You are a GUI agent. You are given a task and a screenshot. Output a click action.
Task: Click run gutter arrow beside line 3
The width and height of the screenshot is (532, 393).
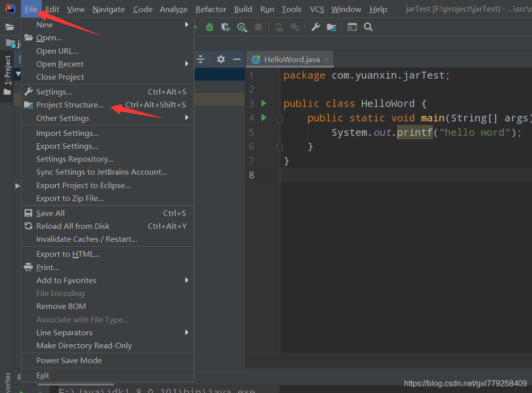coord(264,103)
